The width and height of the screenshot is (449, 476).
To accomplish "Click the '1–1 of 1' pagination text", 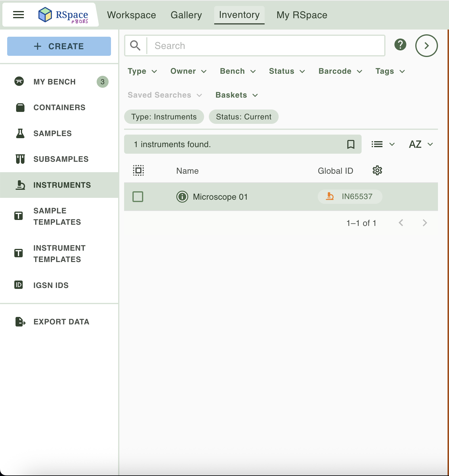I will click(361, 223).
